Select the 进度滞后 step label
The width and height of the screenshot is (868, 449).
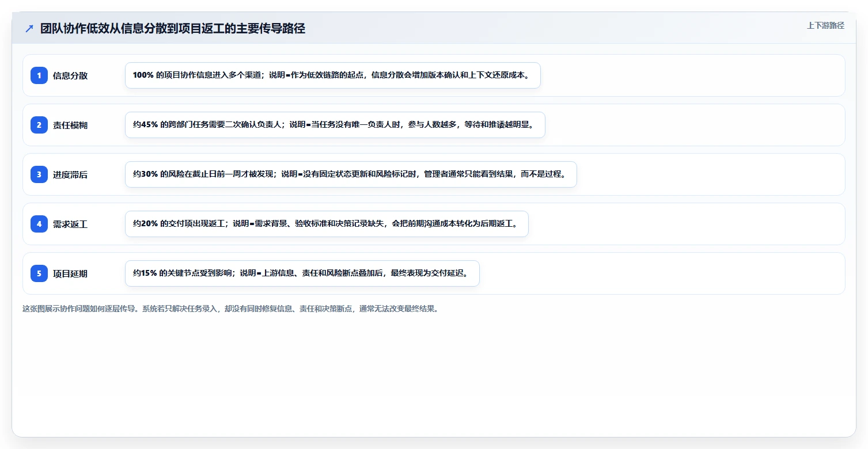70,174
